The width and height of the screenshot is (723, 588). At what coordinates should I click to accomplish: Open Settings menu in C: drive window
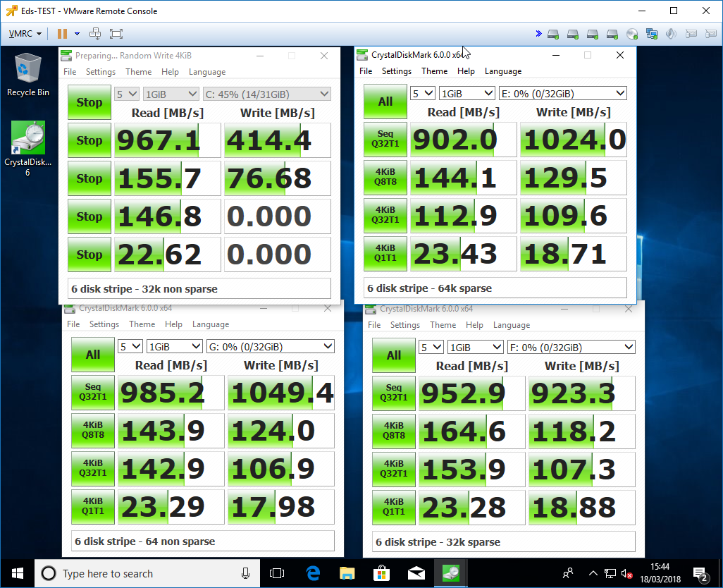tap(101, 72)
